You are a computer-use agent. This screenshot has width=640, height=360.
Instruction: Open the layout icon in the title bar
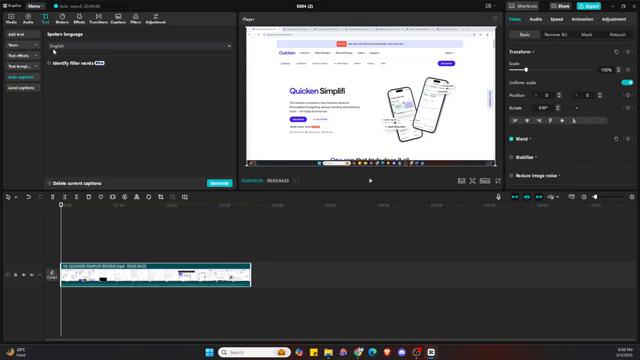coord(489,6)
